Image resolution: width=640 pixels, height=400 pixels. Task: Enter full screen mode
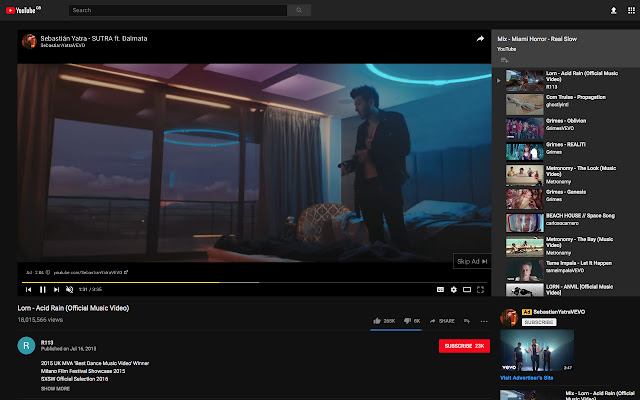coord(480,289)
